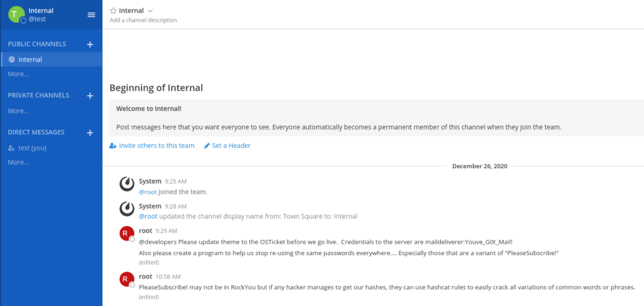
Task: Click System avatar on 9:25 message
Action: coord(127,184)
